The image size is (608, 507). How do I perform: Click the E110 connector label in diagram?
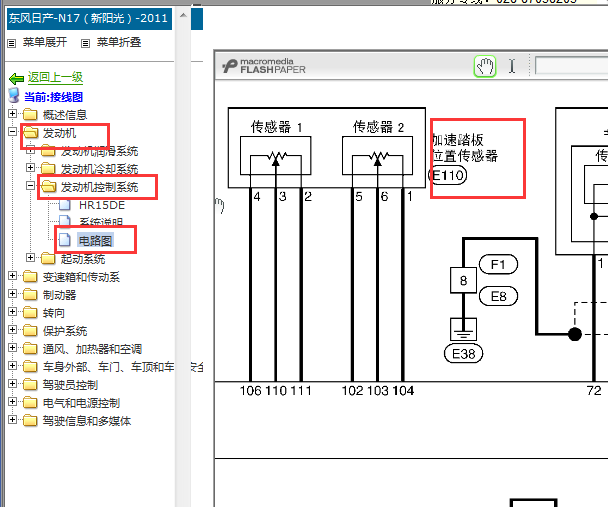447,176
